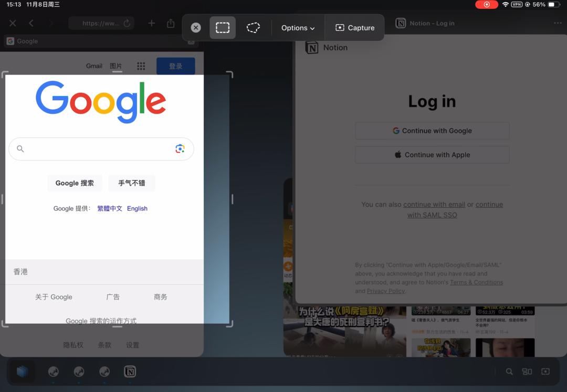Screen dimensions: 567x392
Task: Open the Google apps grid icon
Action: 141,66
